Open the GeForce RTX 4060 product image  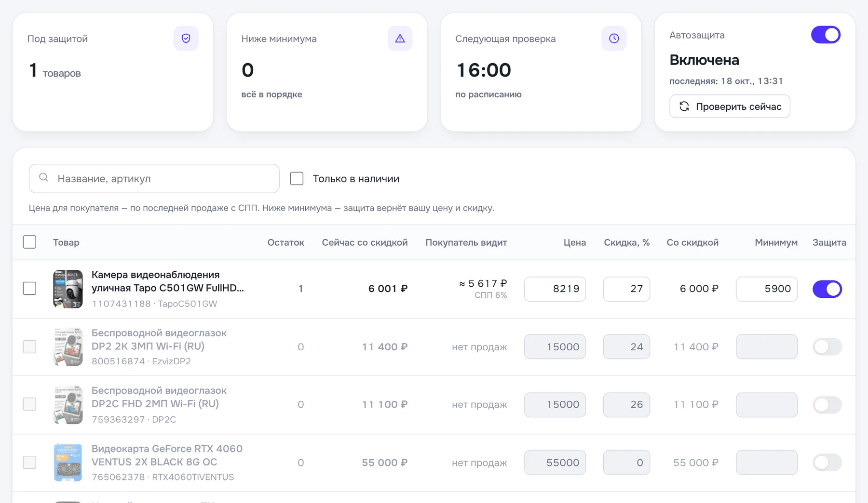(68, 463)
